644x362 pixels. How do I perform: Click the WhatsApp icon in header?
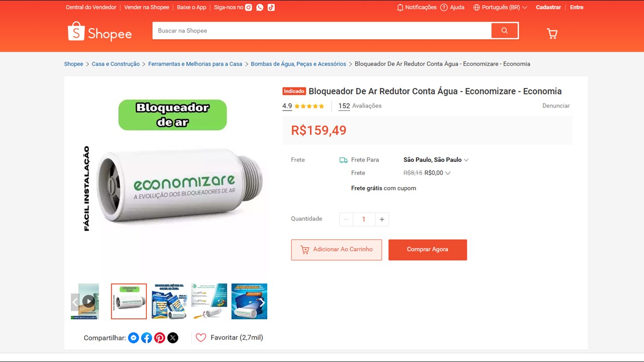point(260,8)
